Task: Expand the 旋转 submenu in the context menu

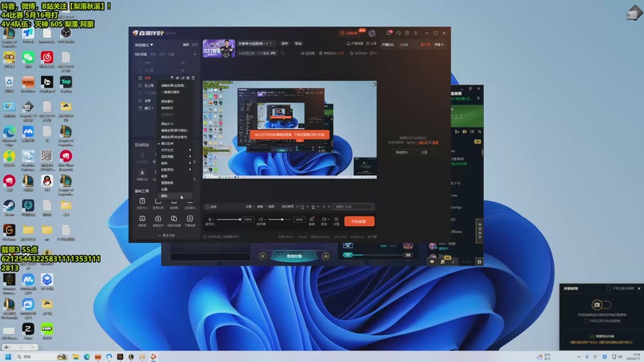Action: [175, 163]
